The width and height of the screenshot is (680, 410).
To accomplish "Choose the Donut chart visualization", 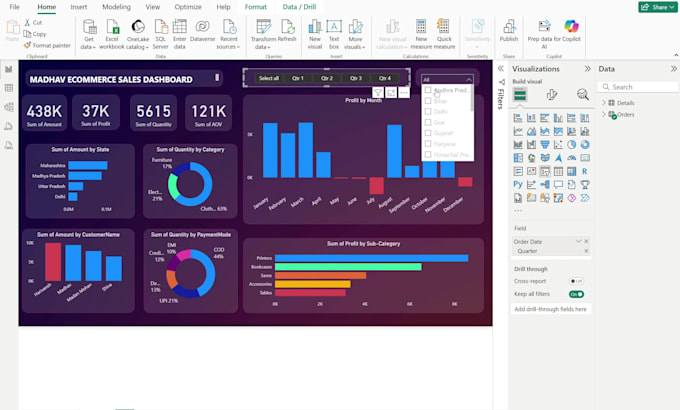I will click(x=585, y=144).
